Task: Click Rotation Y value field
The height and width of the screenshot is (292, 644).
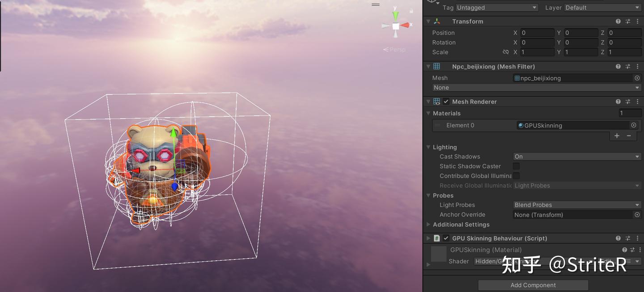Action: (580, 42)
